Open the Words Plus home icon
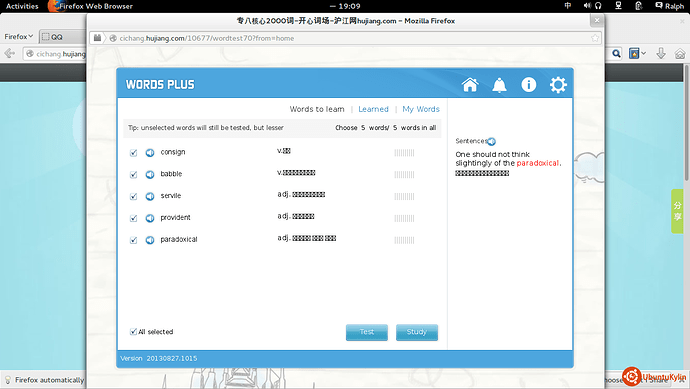Screen dimensions: 690x389 [x=470, y=84]
